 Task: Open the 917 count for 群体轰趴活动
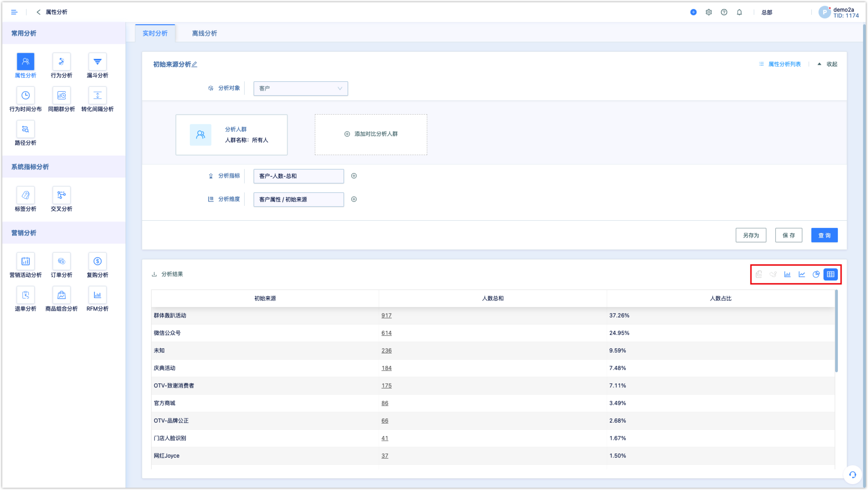(386, 316)
